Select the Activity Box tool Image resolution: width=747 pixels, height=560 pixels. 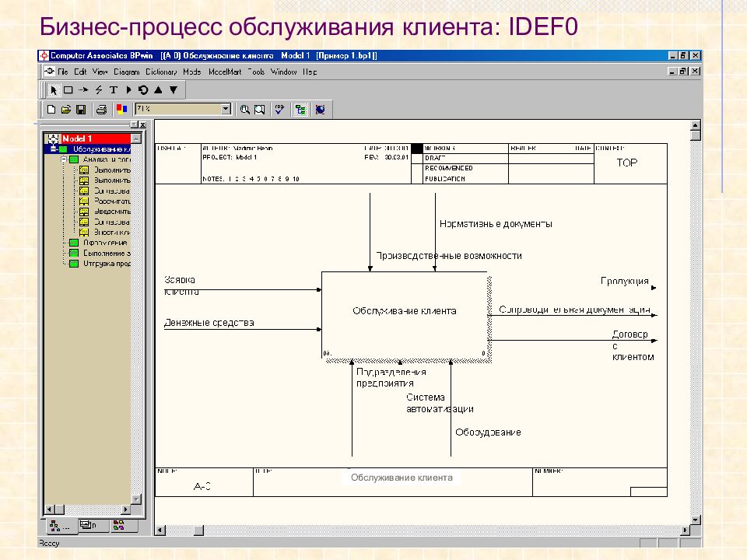tap(68, 89)
